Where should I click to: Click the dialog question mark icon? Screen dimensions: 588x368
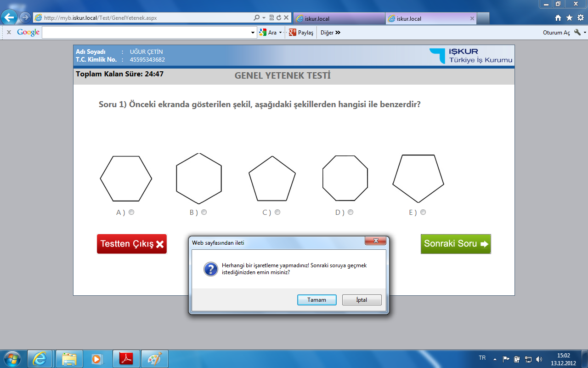(211, 269)
